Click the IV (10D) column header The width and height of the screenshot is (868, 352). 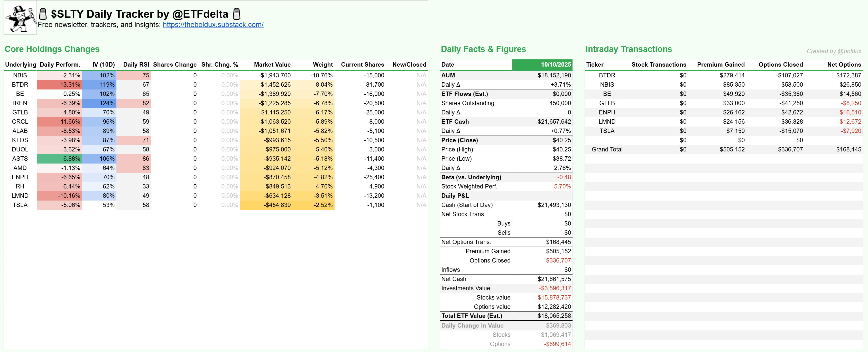coord(104,64)
